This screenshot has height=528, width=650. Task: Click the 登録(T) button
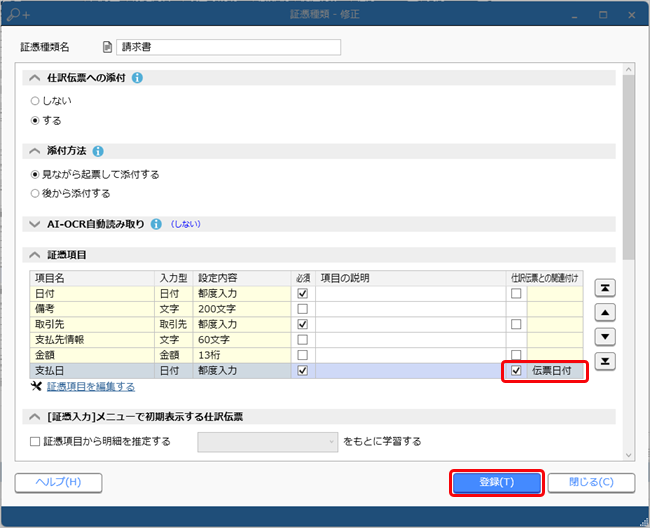[x=497, y=482]
